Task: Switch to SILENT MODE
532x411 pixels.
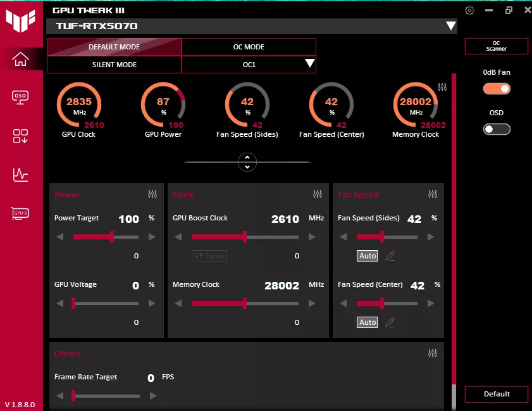Action: (x=114, y=65)
